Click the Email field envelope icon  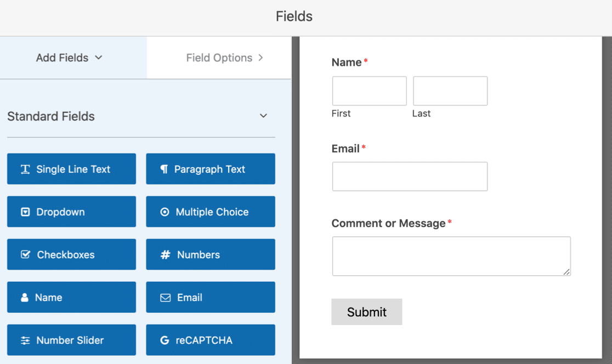click(166, 298)
